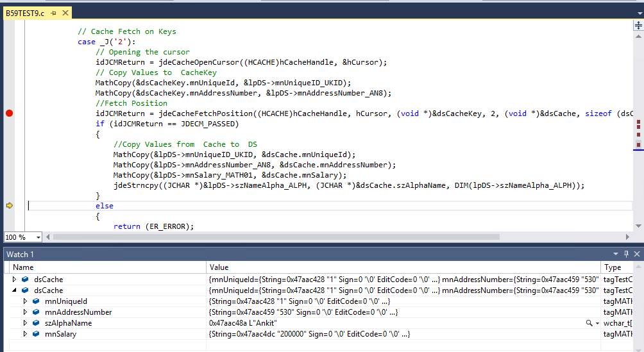Click the horizontal scrollbar right arrow
Screen dimensions: 644x352
(x=627, y=237)
